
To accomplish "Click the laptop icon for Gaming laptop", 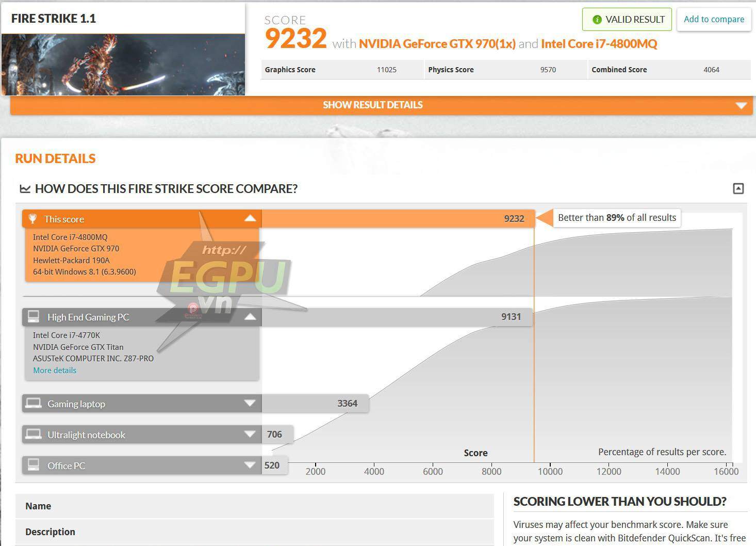I will pyautogui.click(x=34, y=403).
